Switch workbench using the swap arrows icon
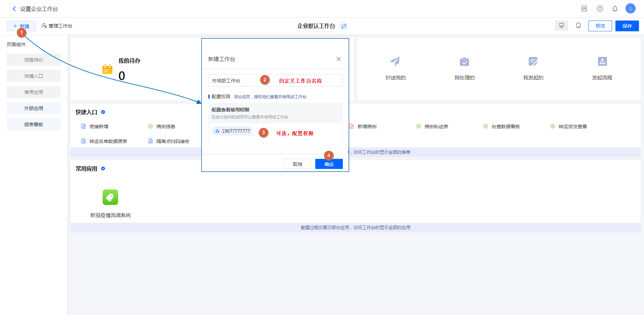 tap(344, 26)
